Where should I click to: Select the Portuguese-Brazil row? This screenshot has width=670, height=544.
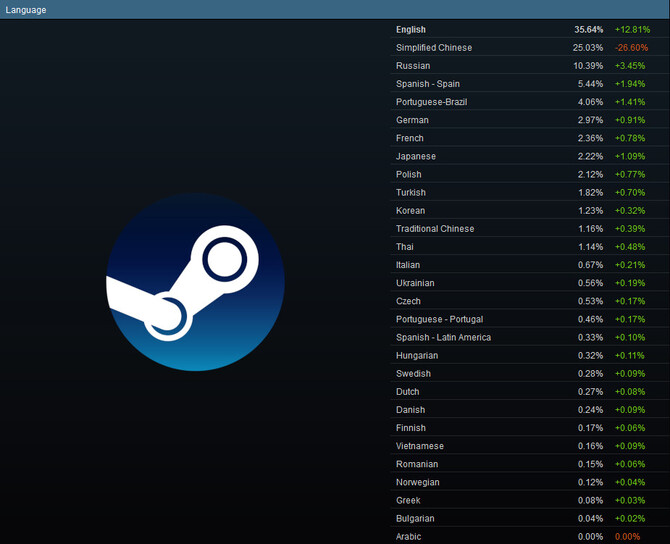pyautogui.click(x=530, y=102)
